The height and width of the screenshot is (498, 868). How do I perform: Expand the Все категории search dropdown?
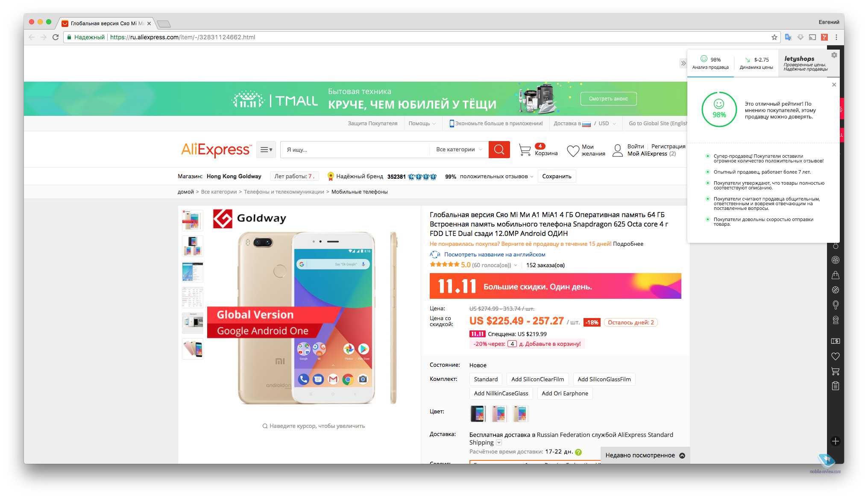459,150
